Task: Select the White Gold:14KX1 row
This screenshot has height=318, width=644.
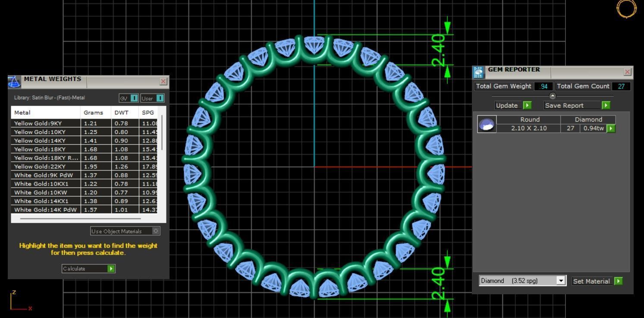Action: click(x=84, y=201)
